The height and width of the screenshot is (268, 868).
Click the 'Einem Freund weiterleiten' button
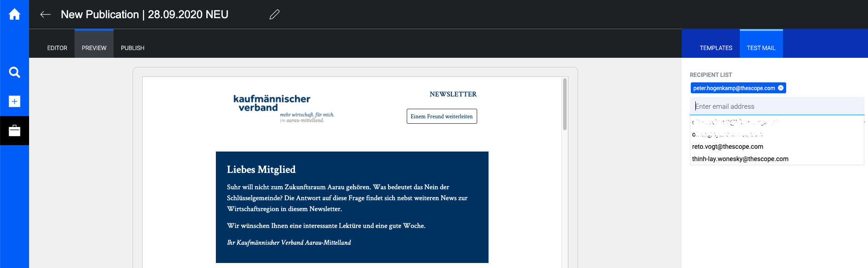[x=442, y=116]
